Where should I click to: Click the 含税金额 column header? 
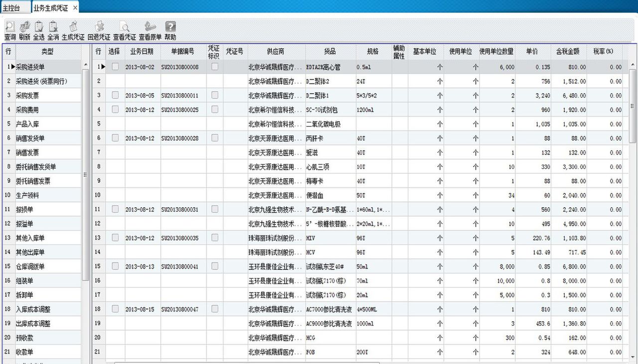(568, 51)
